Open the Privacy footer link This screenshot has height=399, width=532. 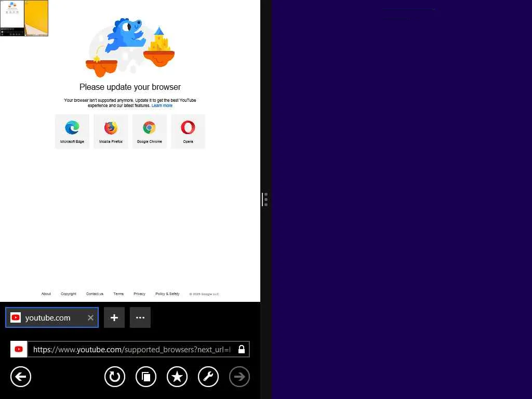point(139,294)
